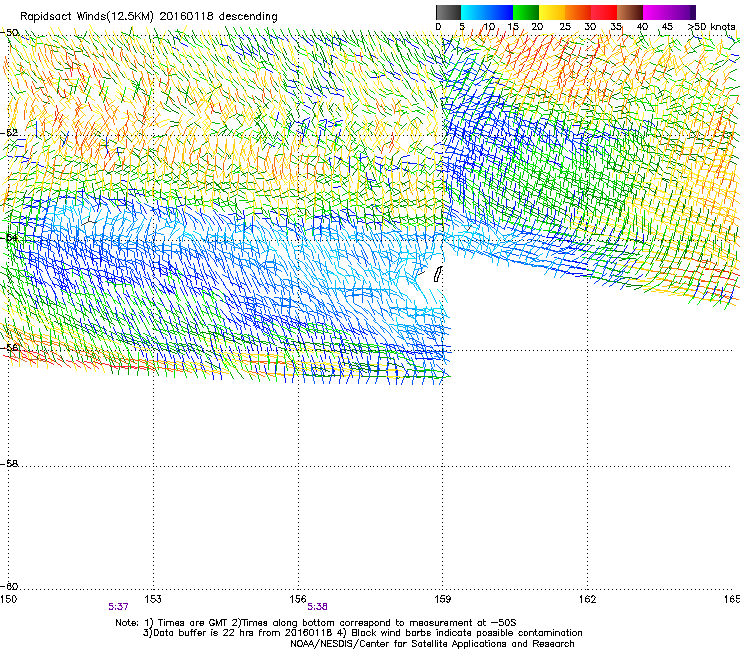Click the '150' longitude axis label
The width and height of the screenshot is (740, 650).
[8, 599]
